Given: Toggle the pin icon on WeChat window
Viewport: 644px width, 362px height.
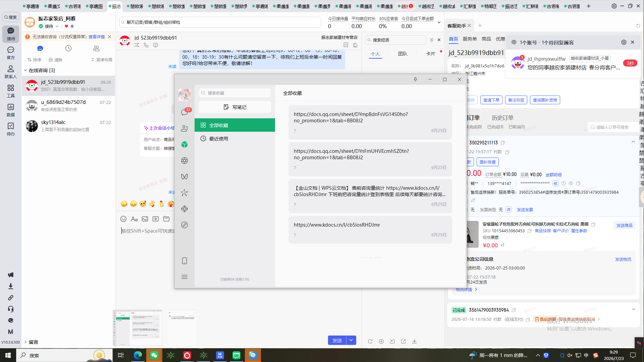Looking at the screenshot, I should pyautogui.click(x=415, y=79).
